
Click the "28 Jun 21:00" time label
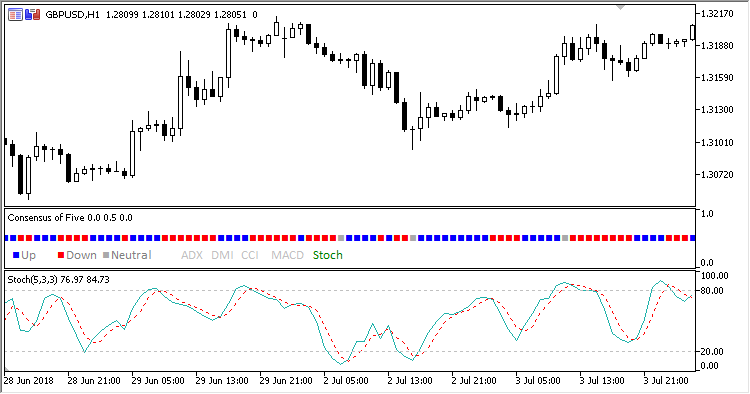pos(94,381)
